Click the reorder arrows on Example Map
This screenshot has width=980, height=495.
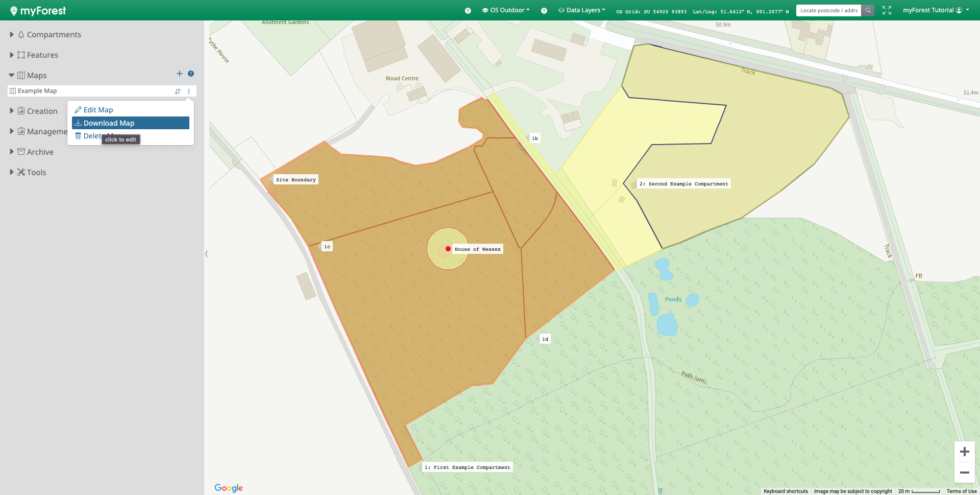point(178,91)
